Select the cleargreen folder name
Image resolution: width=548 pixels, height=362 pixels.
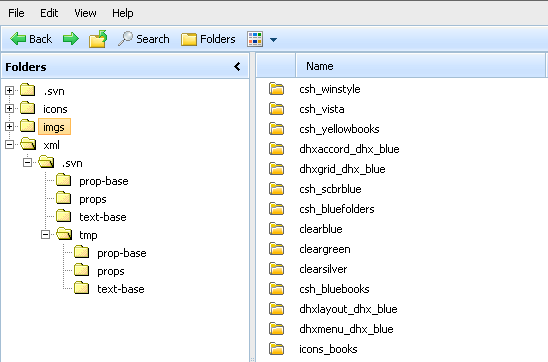tap(325, 249)
